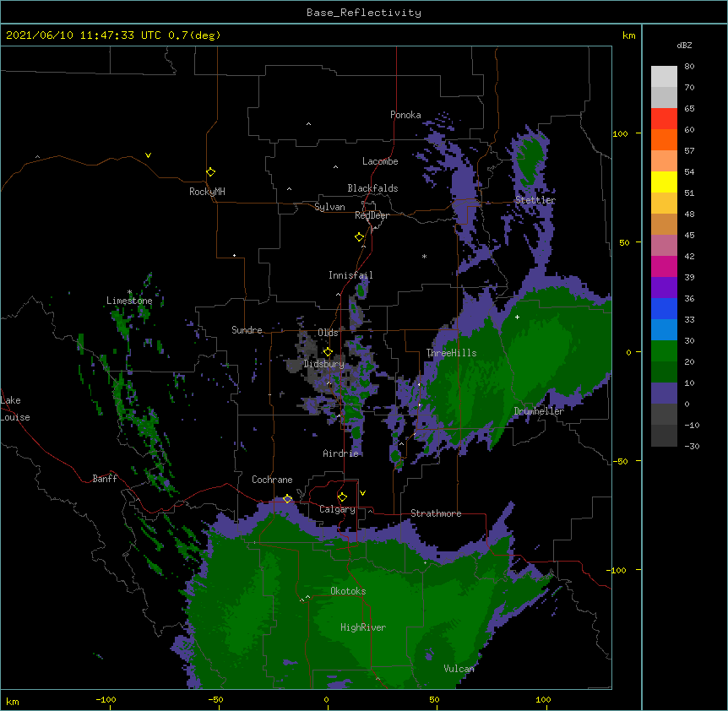Image resolution: width=728 pixels, height=711 pixels.
Task: Click the -100 tick on the bottom axis
Action: coord(106,699)
